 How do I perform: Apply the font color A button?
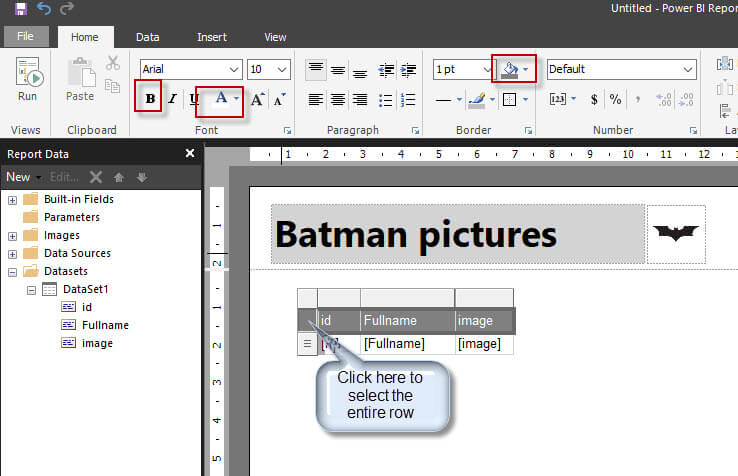point(221,97)
